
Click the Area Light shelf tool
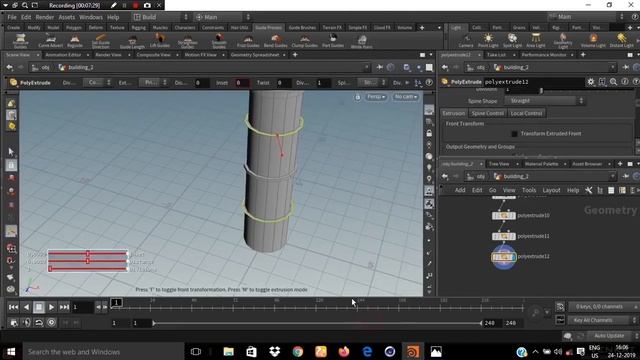tap(536, 40)
